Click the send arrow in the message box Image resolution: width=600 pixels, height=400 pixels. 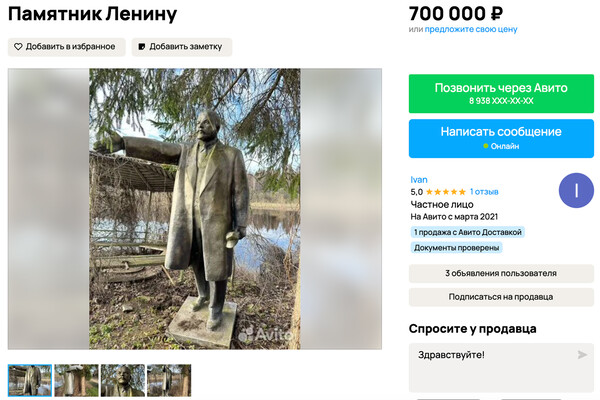click(x=582, y=355)
